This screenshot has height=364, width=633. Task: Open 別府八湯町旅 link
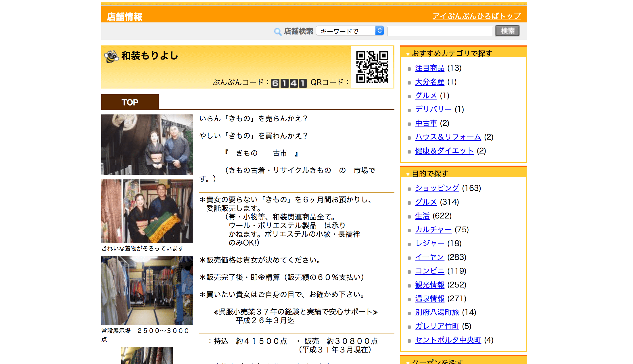[437, 312]
